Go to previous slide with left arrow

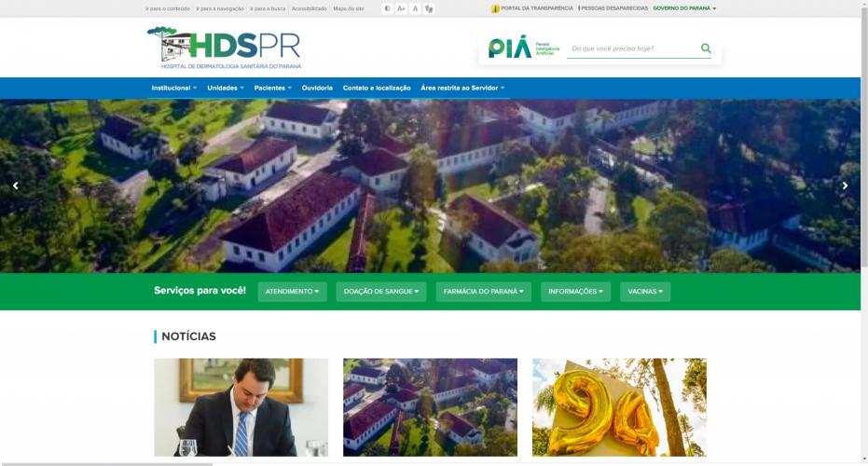[x=16, y=186]
